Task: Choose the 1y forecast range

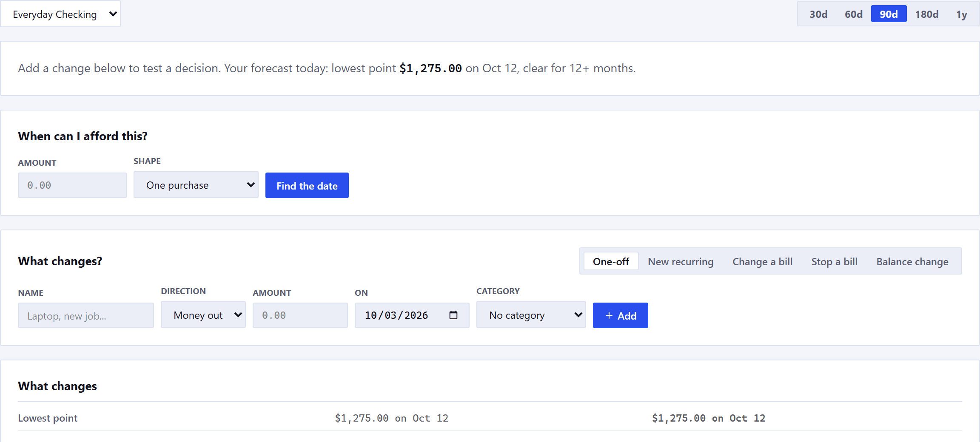Action: tap(962, 14)
